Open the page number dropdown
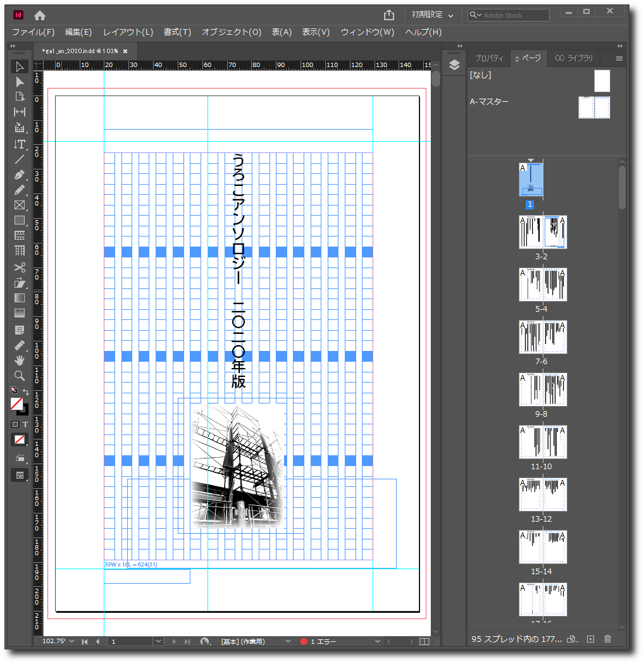 click(158, 641)
